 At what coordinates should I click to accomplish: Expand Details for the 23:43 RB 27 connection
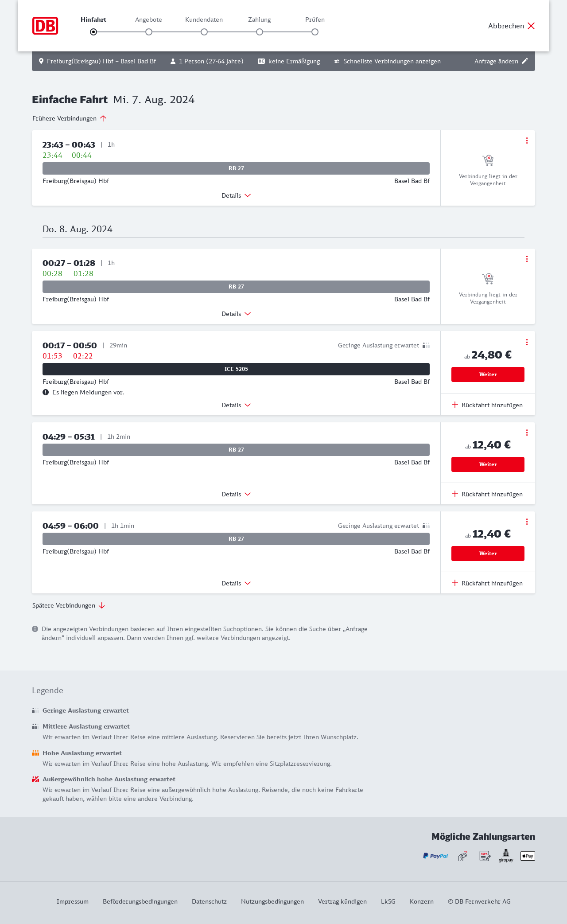pyautogui.click(x=236, y=195)
